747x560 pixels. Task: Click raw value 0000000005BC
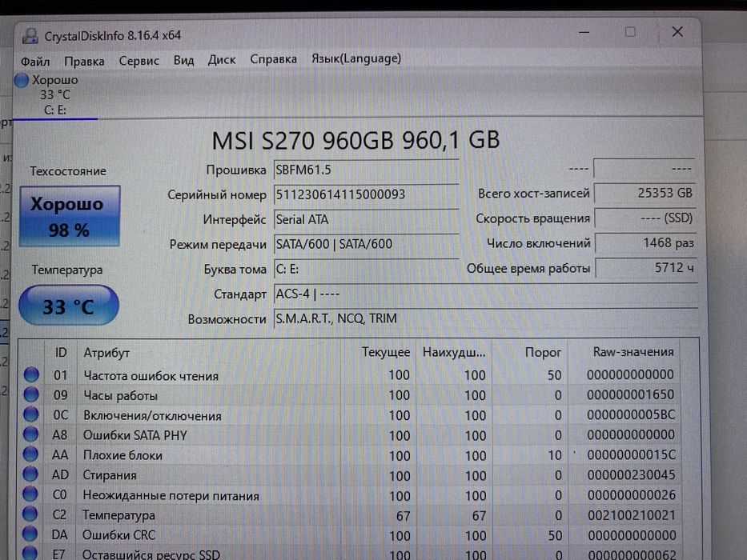[631, 414]
